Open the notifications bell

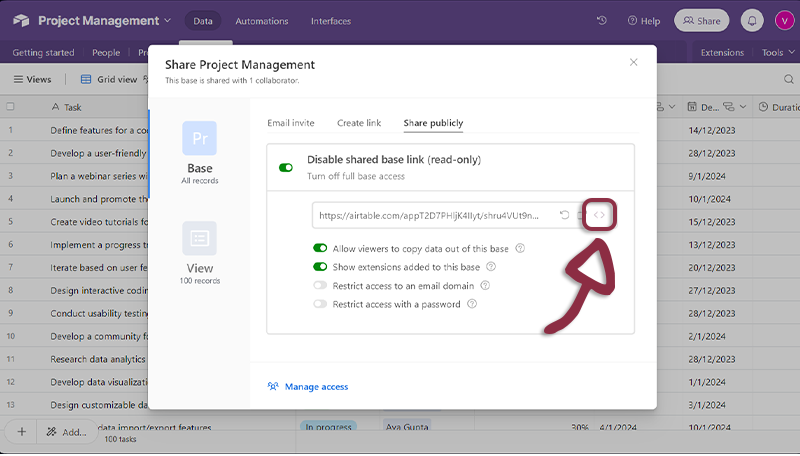tap(751, 21)
